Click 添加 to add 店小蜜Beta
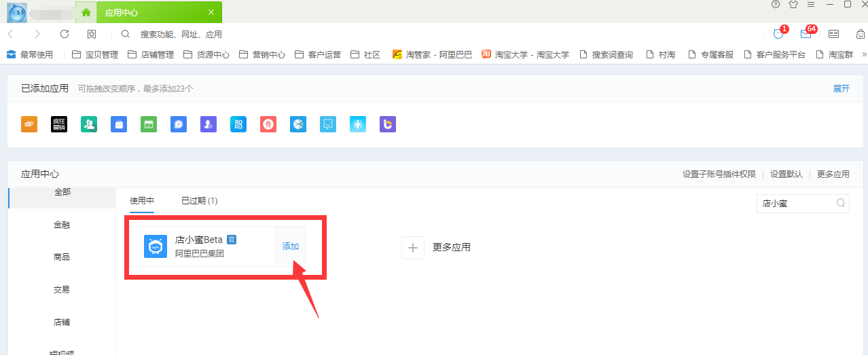This screenshot has width=868, height=355. pos(291,246)
